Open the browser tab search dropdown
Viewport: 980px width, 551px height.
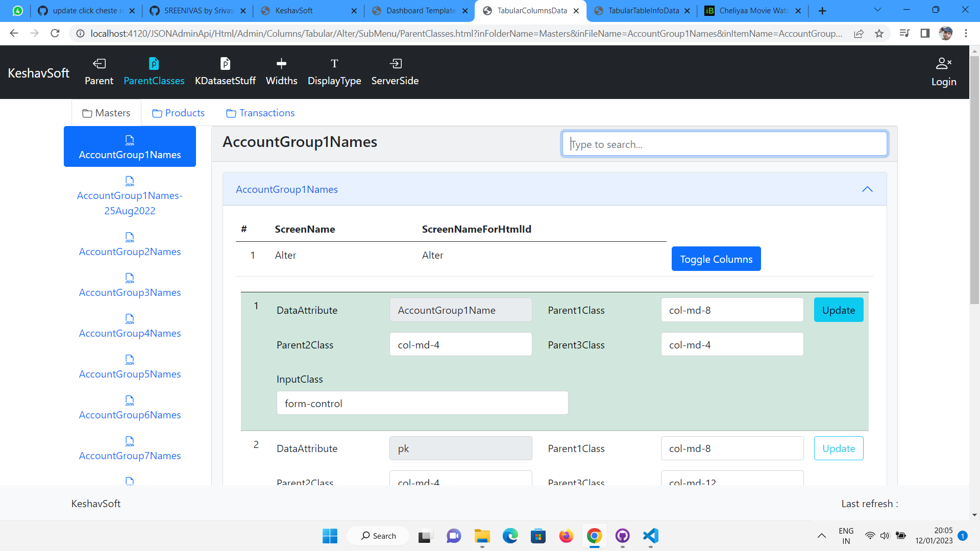[x=877, y=10]
